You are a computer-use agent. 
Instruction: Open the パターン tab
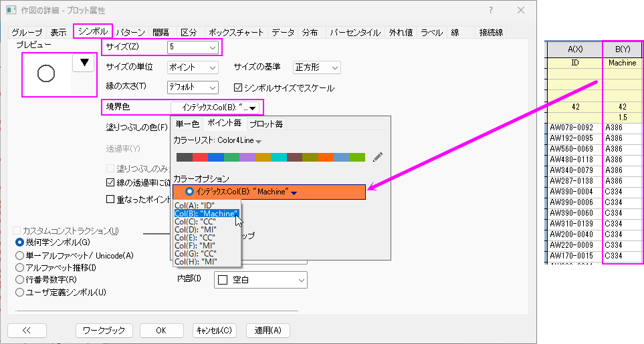click(130, 32)
